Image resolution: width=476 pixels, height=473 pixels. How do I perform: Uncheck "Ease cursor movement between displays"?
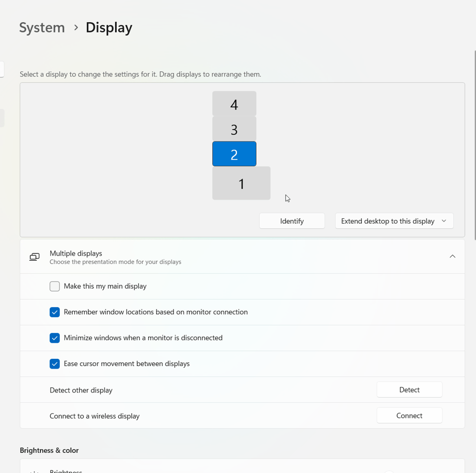55,364
